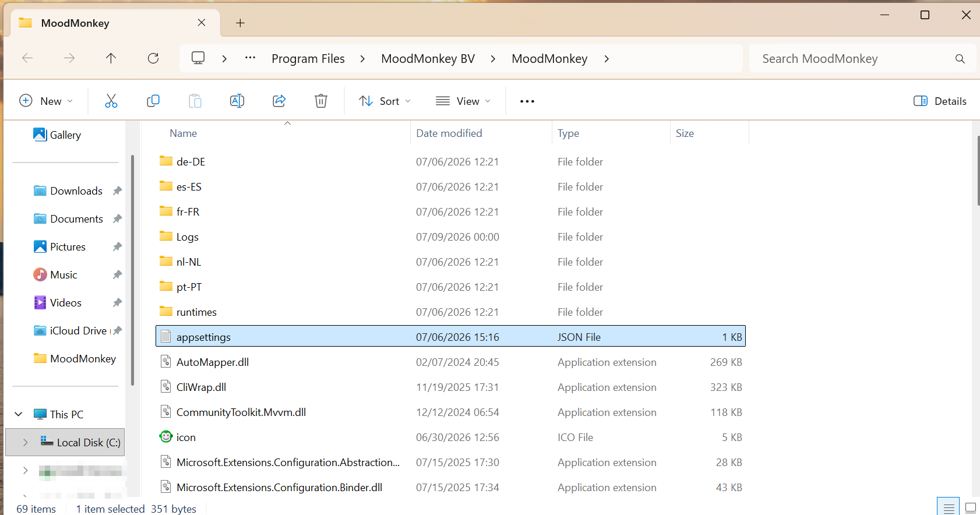Screen dimensions: 980x515
Task: Click the Share icon in toolbar
Action: pyautogui.click(x=279, y=101)
